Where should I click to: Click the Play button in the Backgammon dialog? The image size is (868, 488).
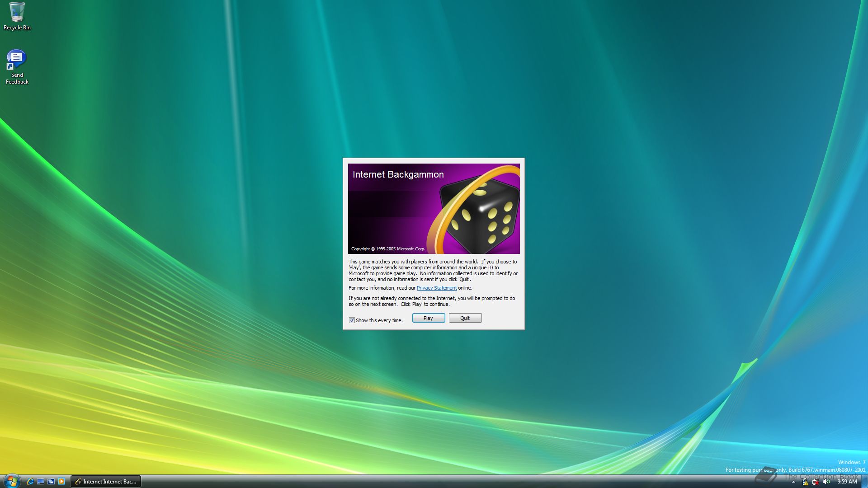click(x=428, y=318)
